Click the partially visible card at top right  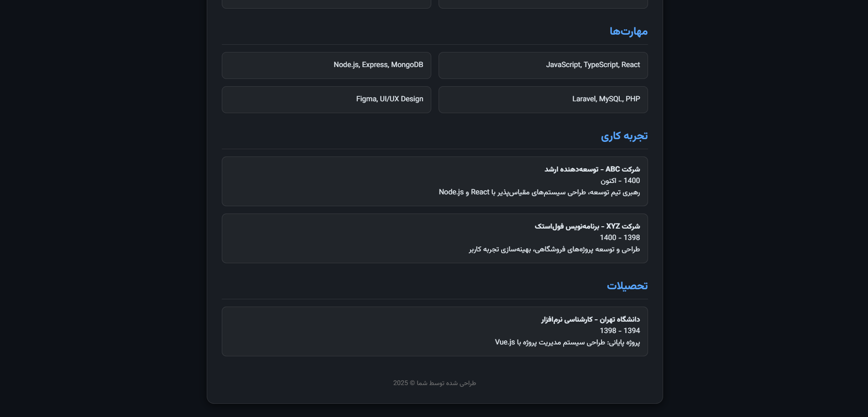tap(543, 4)
